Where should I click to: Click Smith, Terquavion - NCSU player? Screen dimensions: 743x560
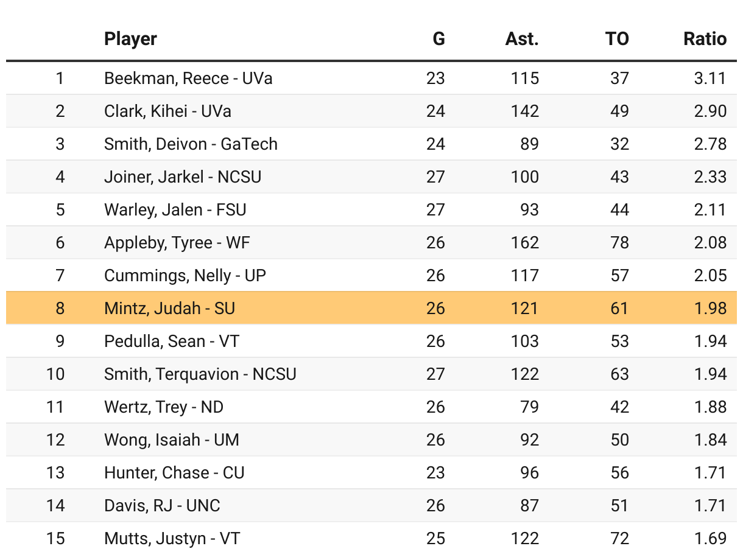[200, 374]
